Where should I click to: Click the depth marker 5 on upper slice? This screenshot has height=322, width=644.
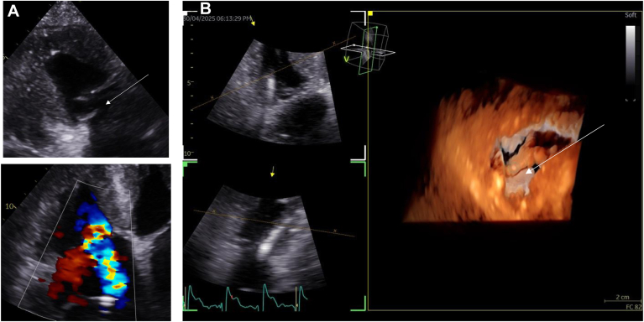click(190, 82)
